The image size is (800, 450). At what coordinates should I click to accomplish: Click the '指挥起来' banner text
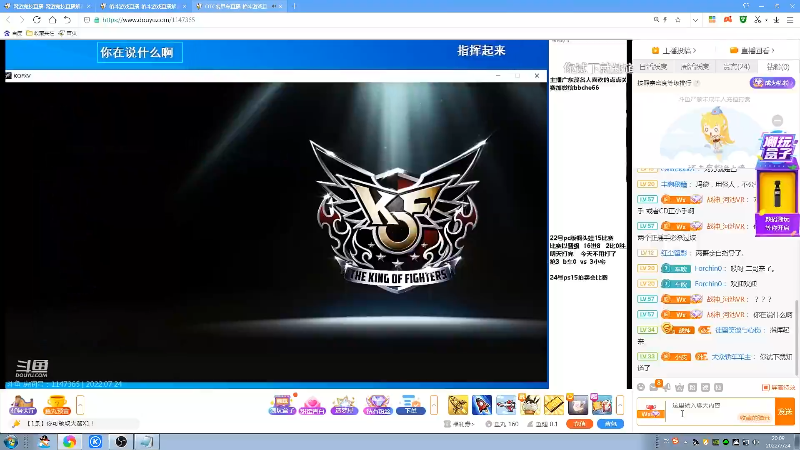[481, 51]
